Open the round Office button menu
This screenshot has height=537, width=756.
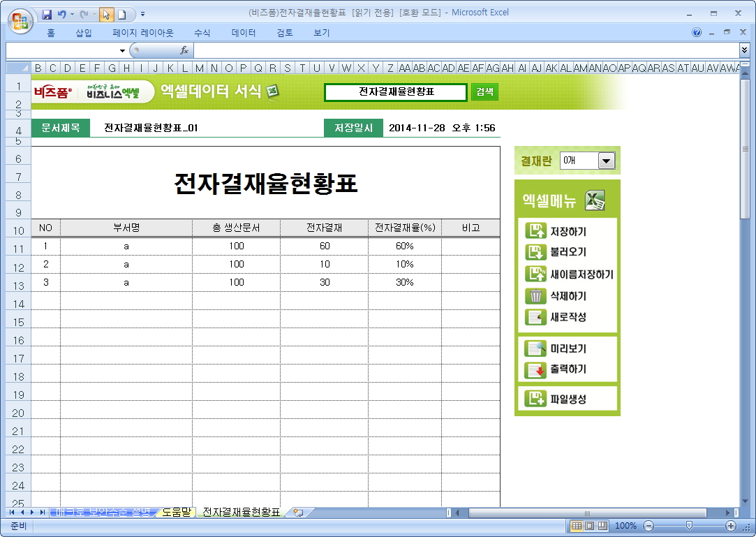click(20, 19)
